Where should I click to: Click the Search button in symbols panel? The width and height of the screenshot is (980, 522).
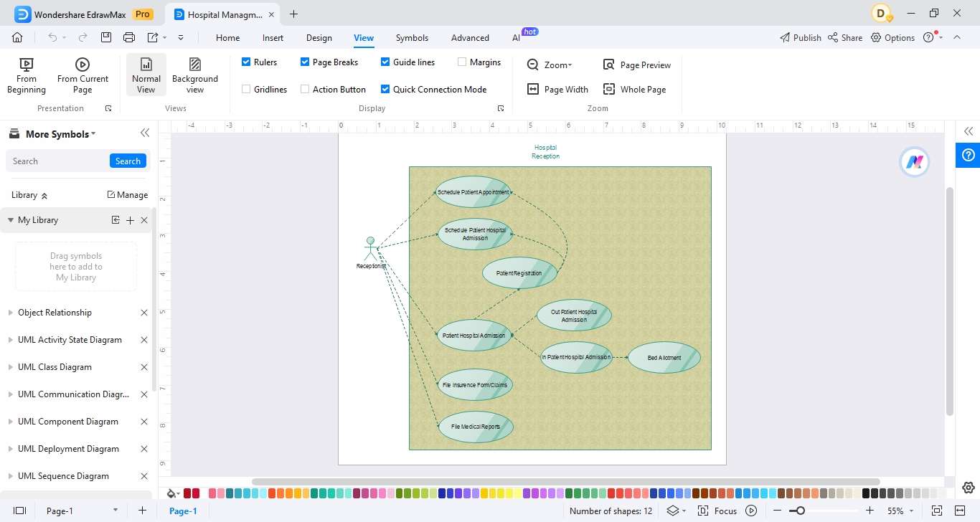click(128, 161)
